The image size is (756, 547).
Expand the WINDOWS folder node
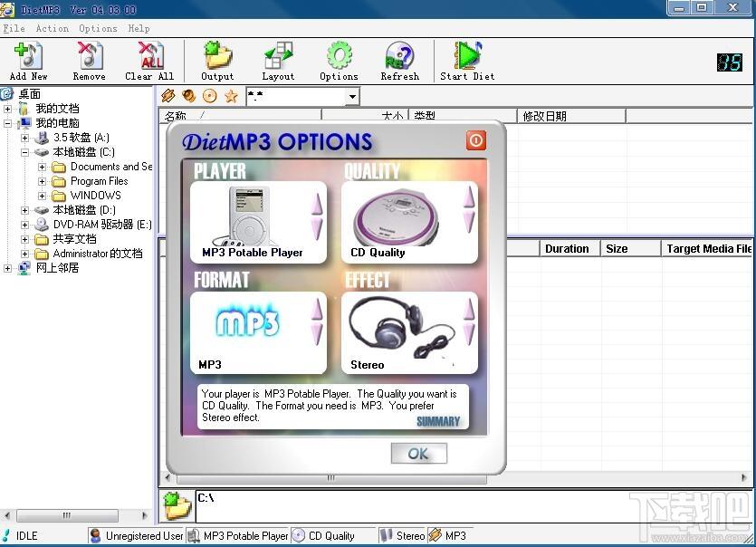(43, 196)
